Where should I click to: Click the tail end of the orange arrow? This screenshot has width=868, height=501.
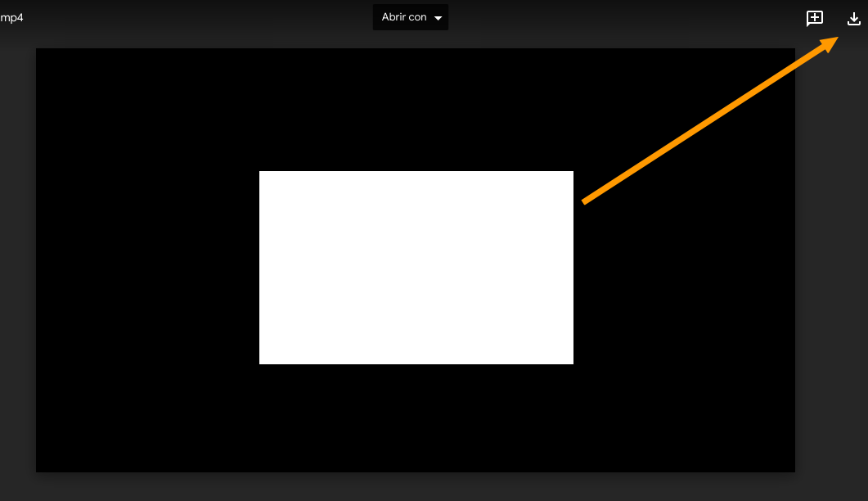587,199
